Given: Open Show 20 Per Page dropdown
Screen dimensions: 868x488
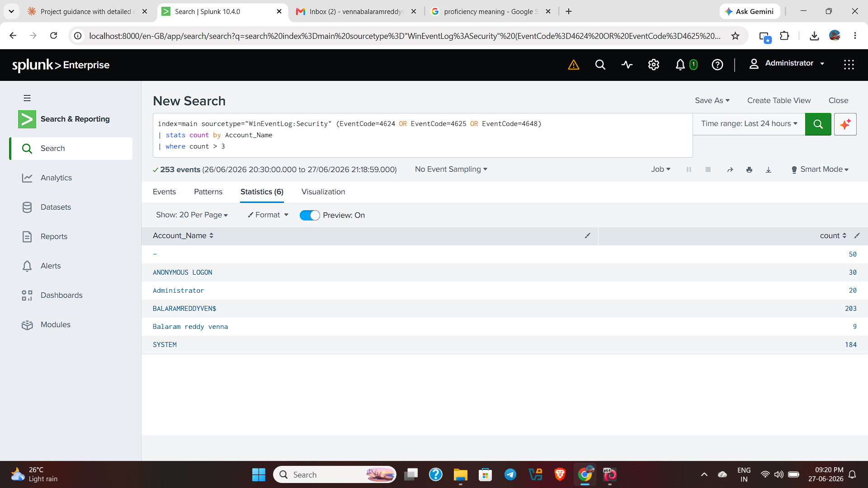Looking at the screenshot, I should (x=192, y=215).
